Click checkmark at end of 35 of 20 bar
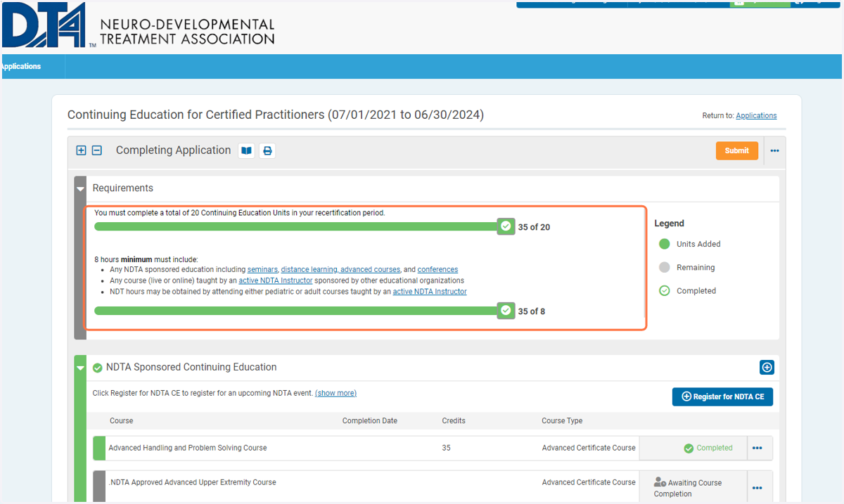The height and width of the screenshot is (504, 844). coord(506,226)
